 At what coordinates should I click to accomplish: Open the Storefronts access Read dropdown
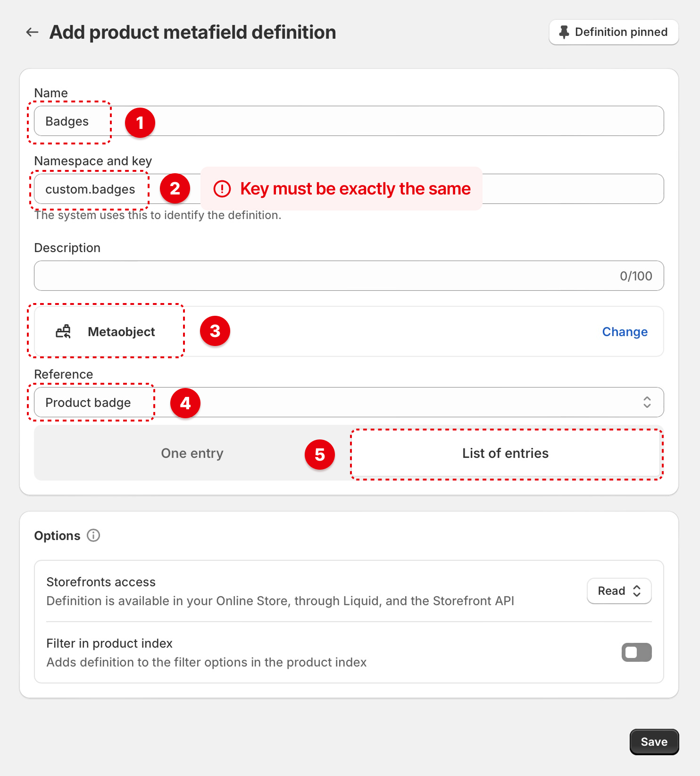(619, 591)
